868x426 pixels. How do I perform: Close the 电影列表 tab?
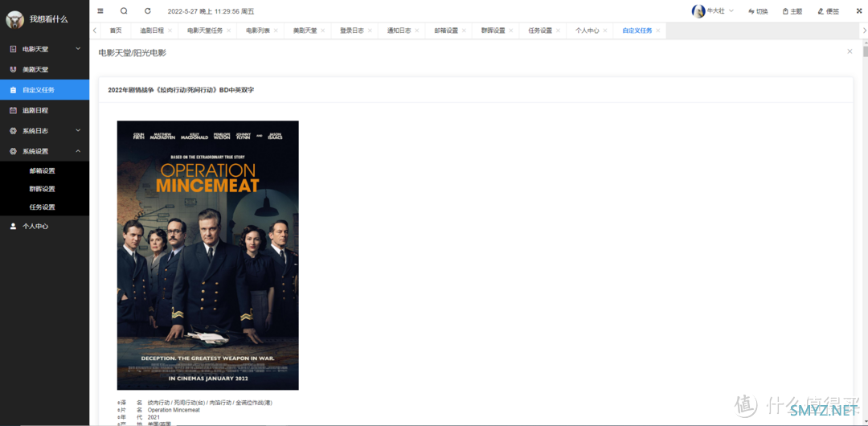pyautogui.click(x=275, y=31)
